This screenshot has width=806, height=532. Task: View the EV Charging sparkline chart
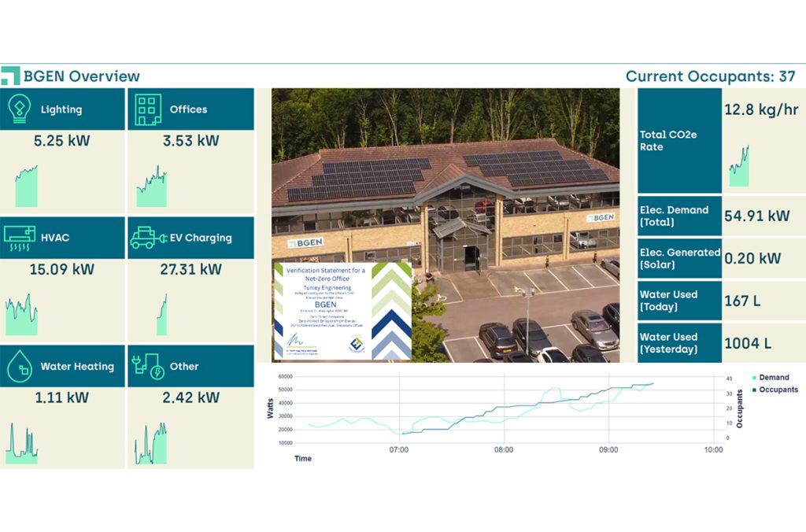click(162, 315)
